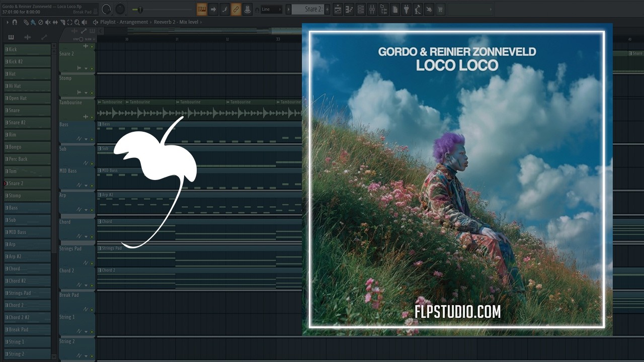Click the right-arrow icon in top toolbar
Image resolution: width=644 pixels, height=362 pixels.
[213, 9]
